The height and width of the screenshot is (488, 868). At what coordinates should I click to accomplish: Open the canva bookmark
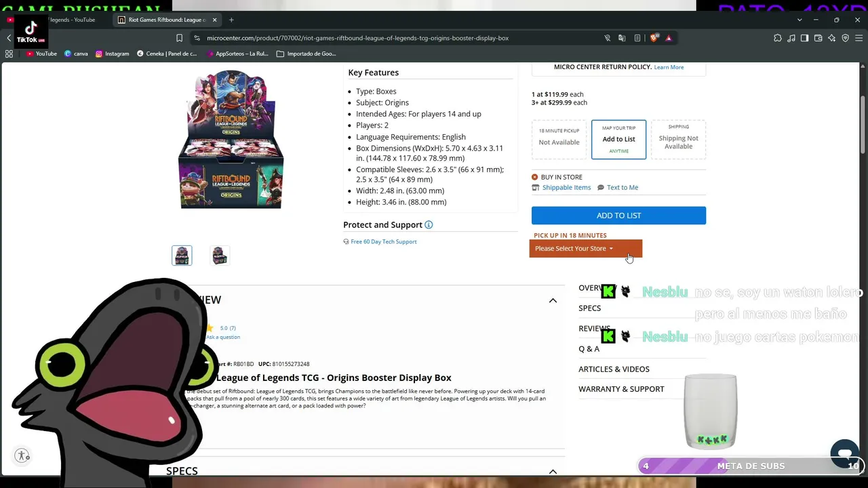point(76,54)
